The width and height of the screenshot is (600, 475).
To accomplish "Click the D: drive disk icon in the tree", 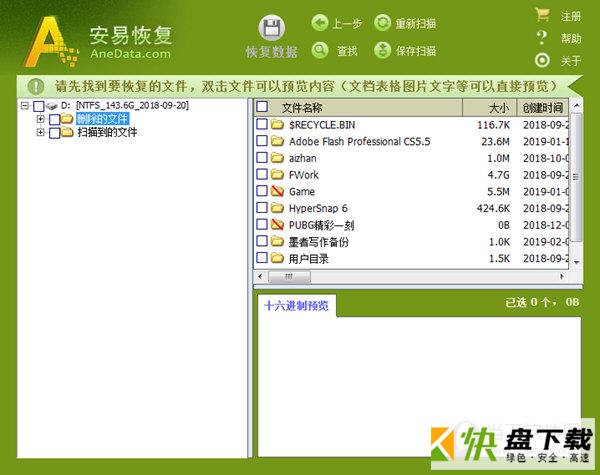I will (52, 106).
